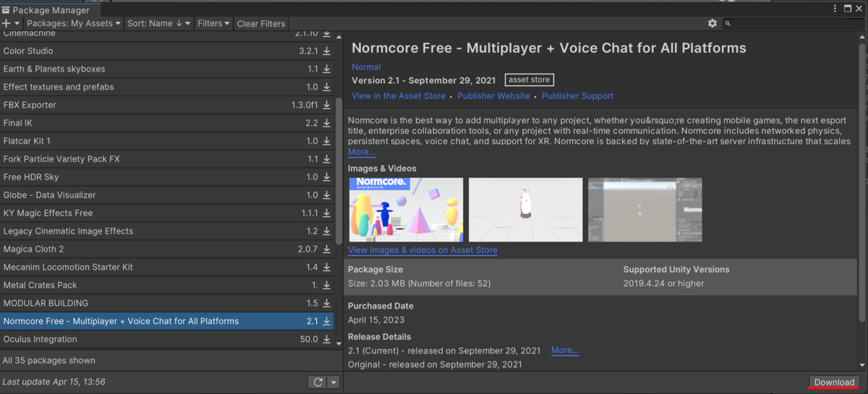Viewport: 868px width, 394px height.
Task: Click download icon on MODULAR BUILDING row
Action: pos(327,304)
